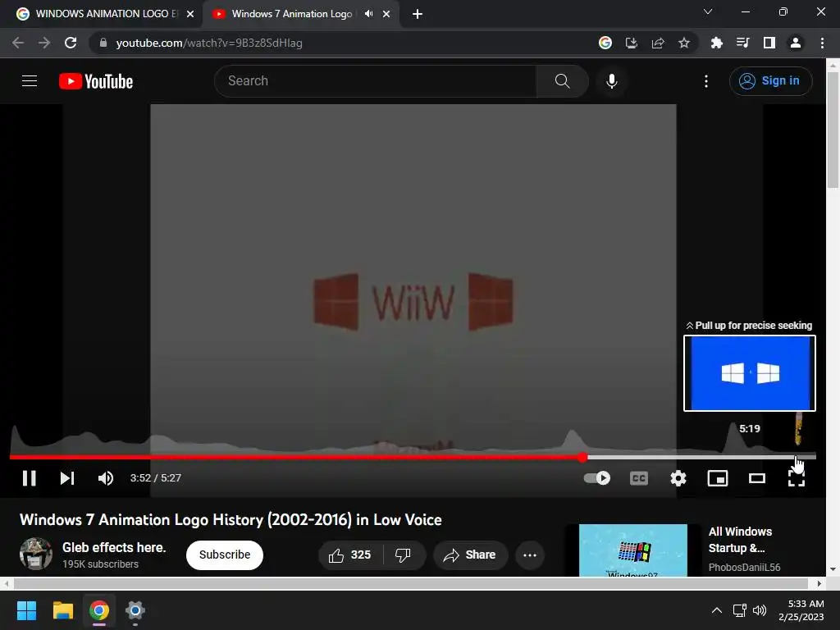
Task: Open the All Windows Startup video title
Action: [x=741, y=540]
